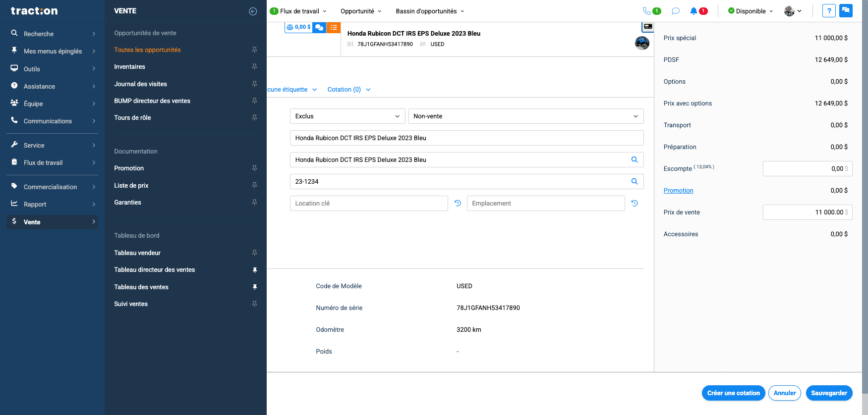The image size is (868, 415).
Task: Toggle pin for Suivi ventes
Action: [x=254, y=304]
